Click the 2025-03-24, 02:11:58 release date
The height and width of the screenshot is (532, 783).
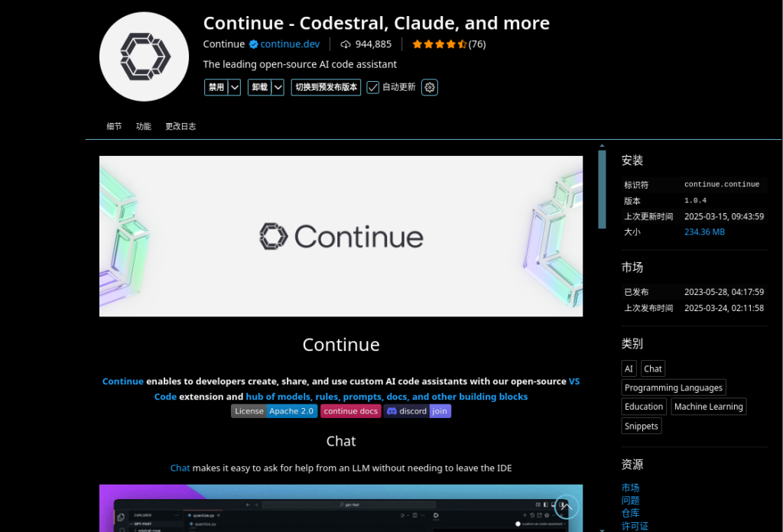724,308
